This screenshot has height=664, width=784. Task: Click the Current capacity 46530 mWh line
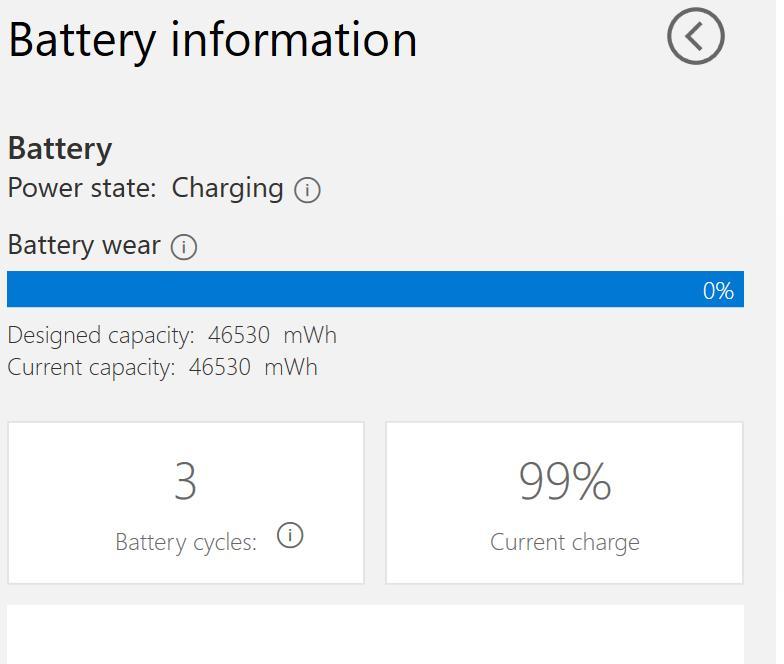[x=162, y=367]
